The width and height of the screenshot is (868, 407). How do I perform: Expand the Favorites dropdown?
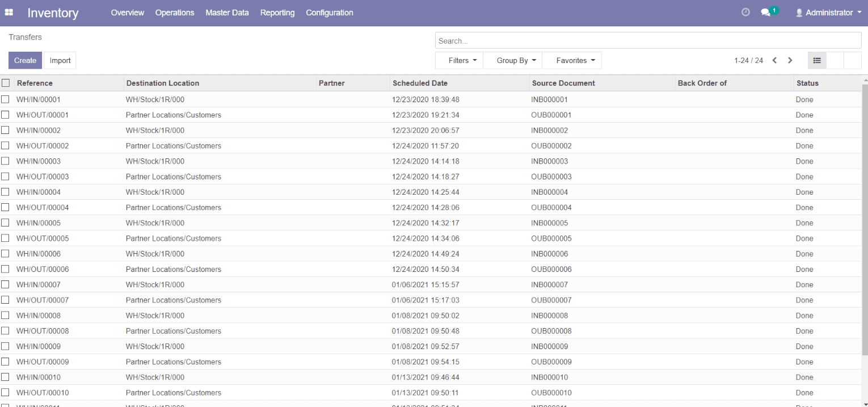point(575,61)
